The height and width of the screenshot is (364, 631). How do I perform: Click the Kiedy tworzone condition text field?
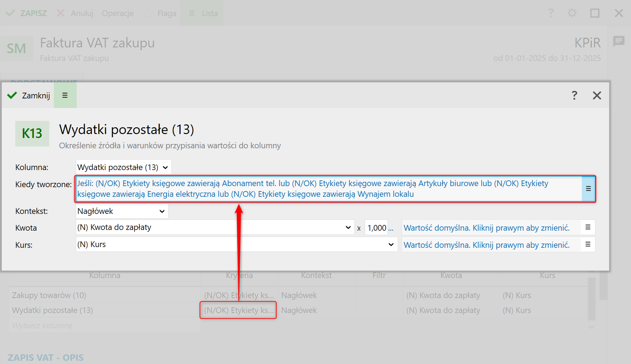click(x=329, y=189)
